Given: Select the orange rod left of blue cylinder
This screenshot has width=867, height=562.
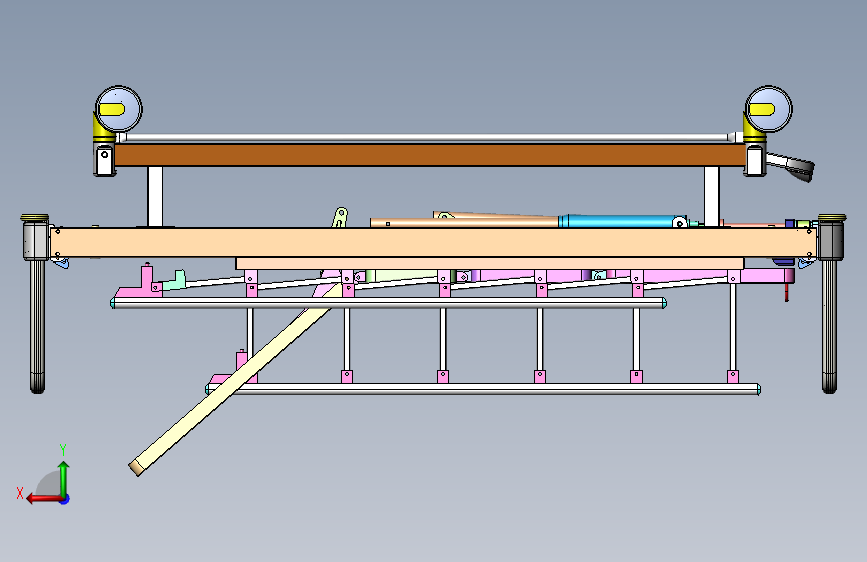Looking at the screenshot, I should (x=464, y=222).
